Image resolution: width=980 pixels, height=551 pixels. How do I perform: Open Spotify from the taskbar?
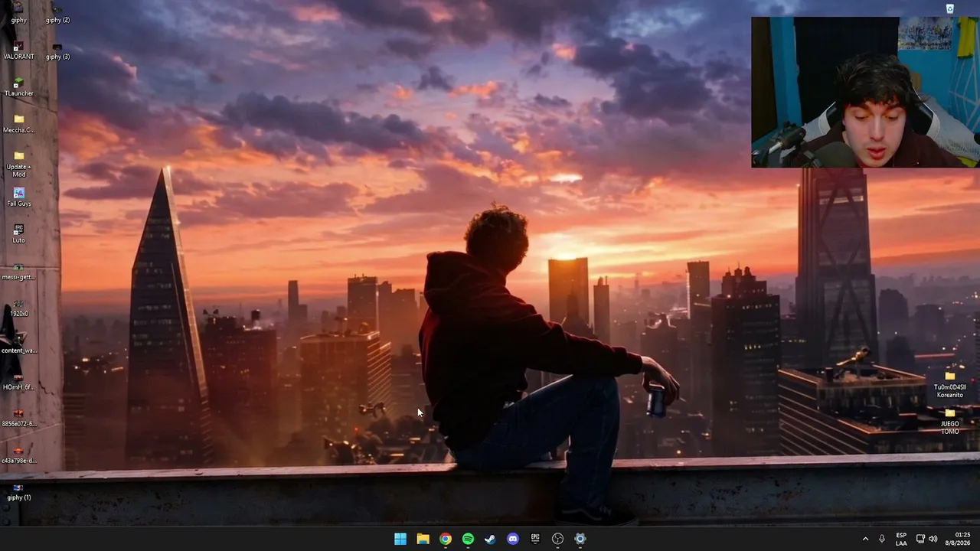pyautogui.click(x=468, y=539)
